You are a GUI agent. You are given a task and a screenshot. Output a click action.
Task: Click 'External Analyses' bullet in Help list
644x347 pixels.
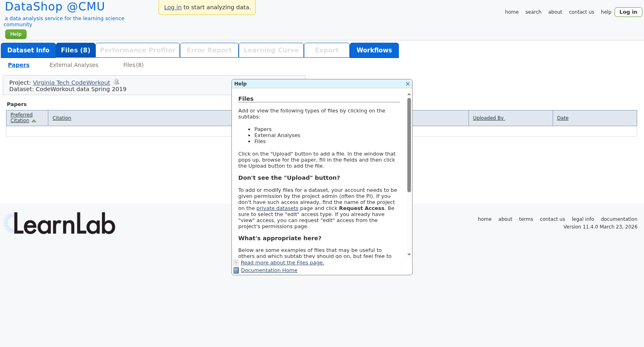pyautogui.click(x=277, y=135)
